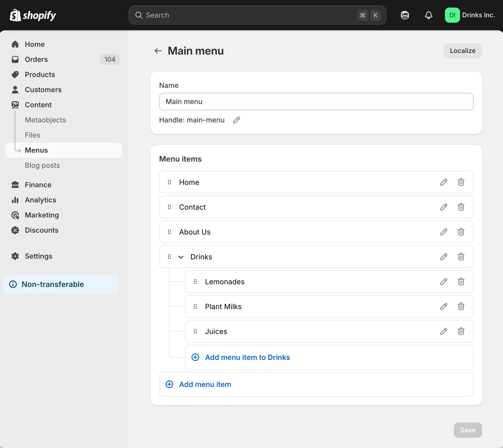Navigate back using the arrow beside Main menu
Viewport: 503px width, 448px height.
tap(158, 51)
